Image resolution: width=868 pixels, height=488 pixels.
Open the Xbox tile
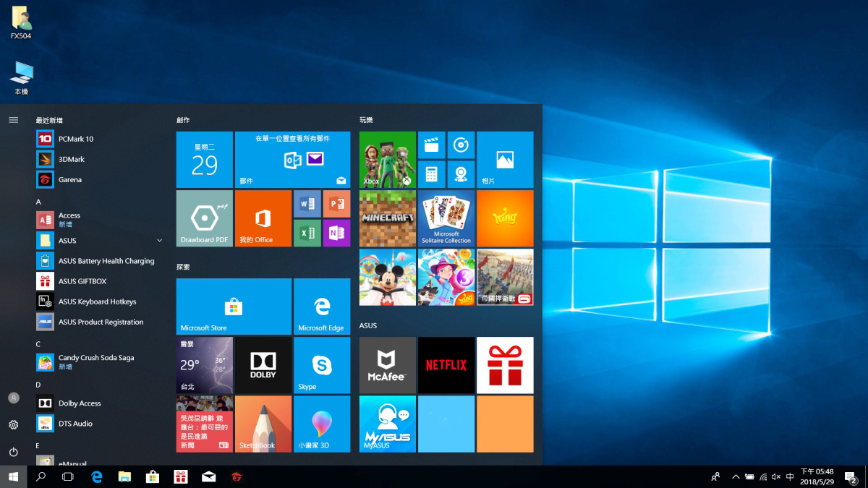tap(388, 160)
